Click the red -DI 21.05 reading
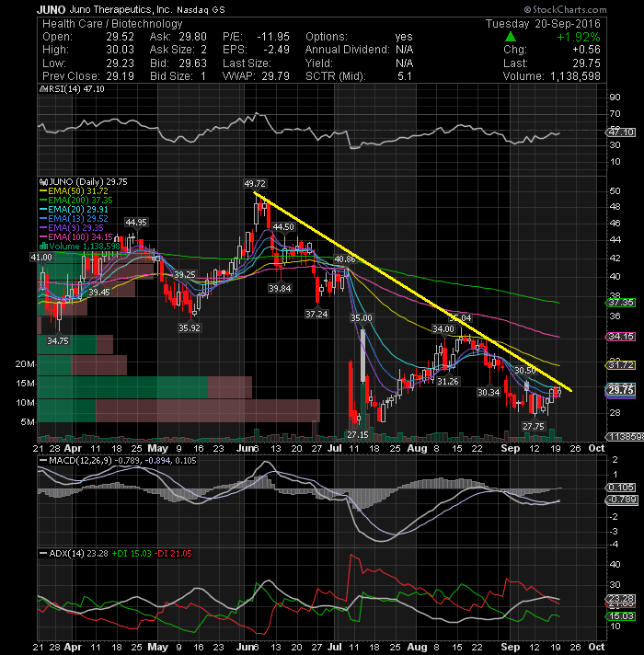 click(173, 554)
